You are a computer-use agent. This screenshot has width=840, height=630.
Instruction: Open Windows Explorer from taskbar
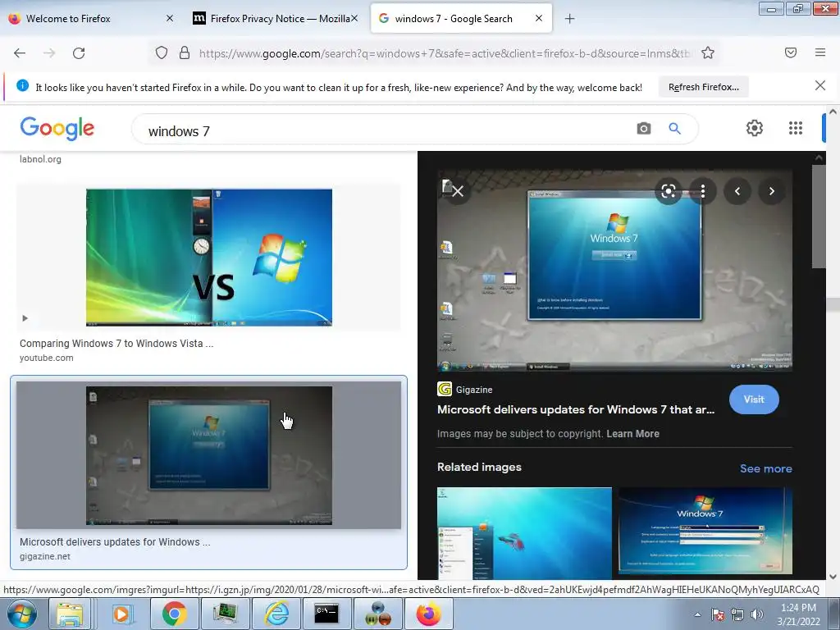pyautogui.click(x=70, y=614)
